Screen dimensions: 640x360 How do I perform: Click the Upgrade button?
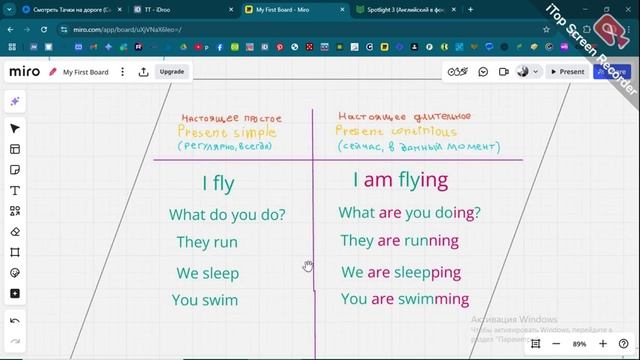tap(172, 71)
